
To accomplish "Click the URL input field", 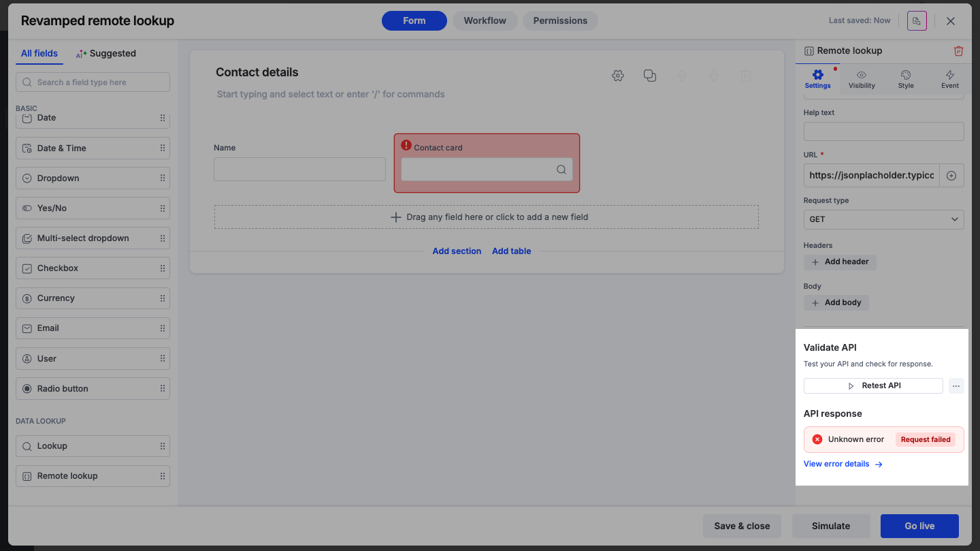I will coord(871,176).
